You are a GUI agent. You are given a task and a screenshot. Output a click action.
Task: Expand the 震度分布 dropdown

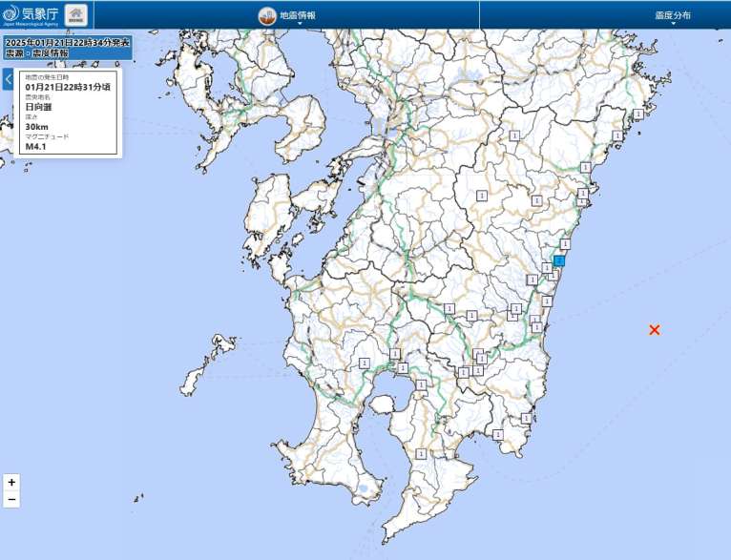pos(673,16)
